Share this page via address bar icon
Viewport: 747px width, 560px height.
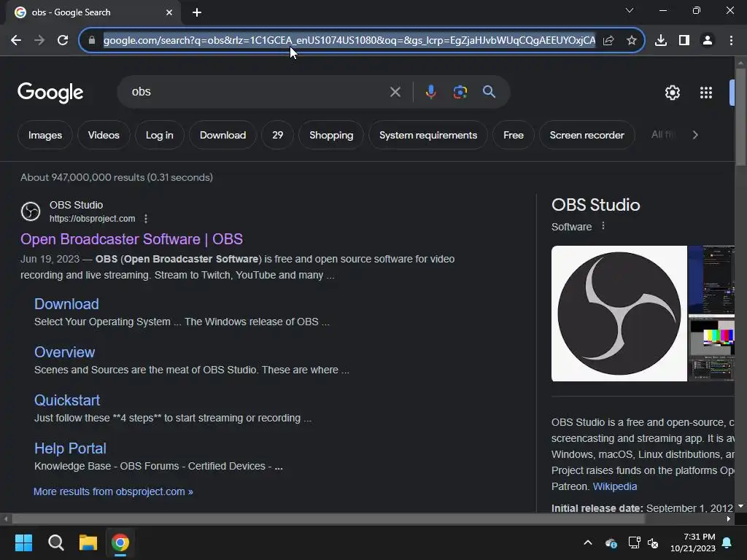[608, 41]
